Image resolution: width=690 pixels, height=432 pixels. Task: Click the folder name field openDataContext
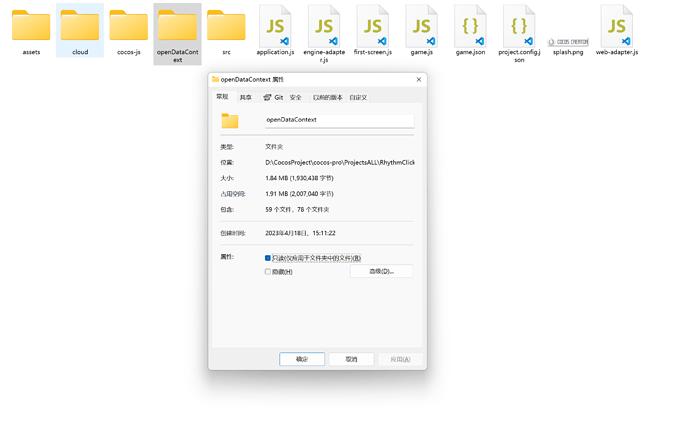(x=339, y=120)
